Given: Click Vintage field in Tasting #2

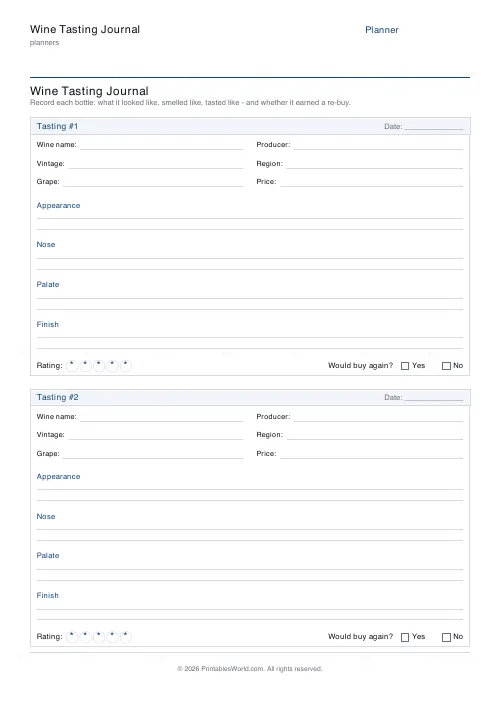Looking at the screenshot, I should [x=155, y=435].
